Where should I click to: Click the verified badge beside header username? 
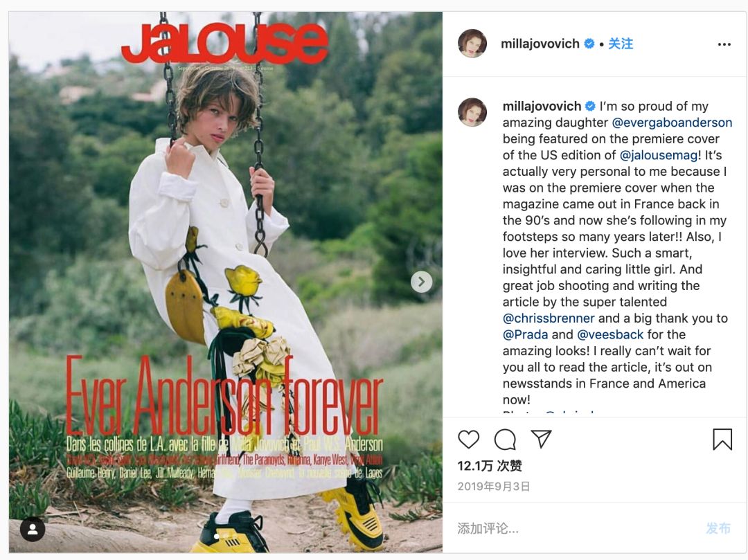pyautogui.click(x=589, y=44)
